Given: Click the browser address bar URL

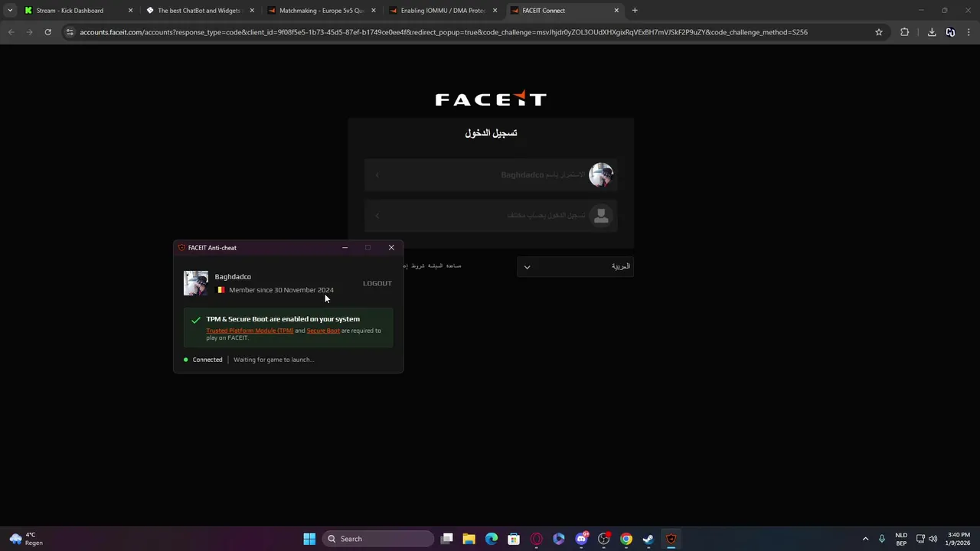Looking at the screenshot, I should (444, 32).
